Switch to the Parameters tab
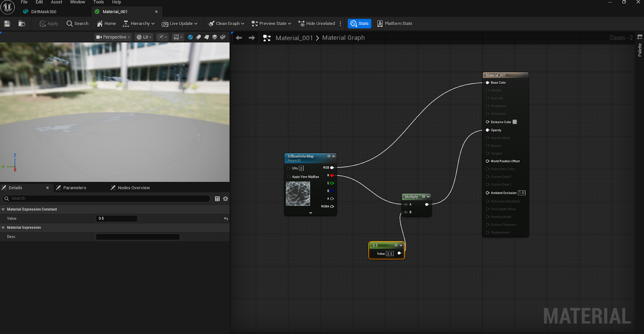This screenshot has width=644, height=334. [x=74, y=188]
